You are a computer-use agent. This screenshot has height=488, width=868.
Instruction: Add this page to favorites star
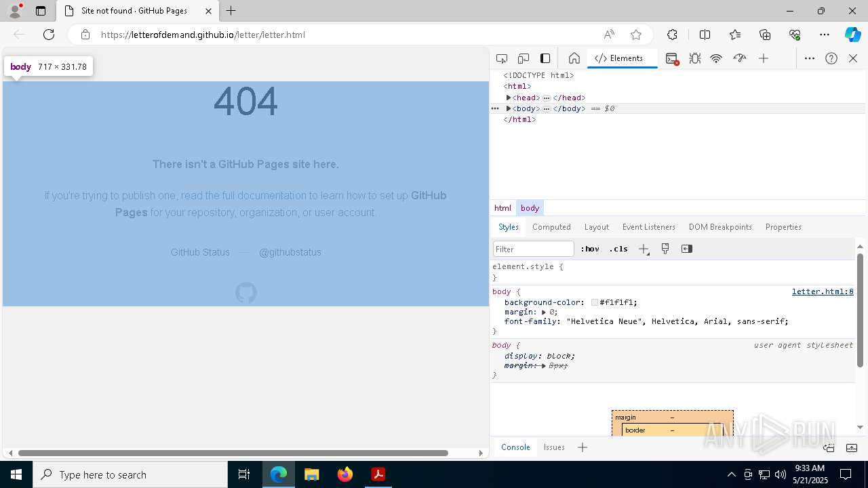click(x=636, y=35)
